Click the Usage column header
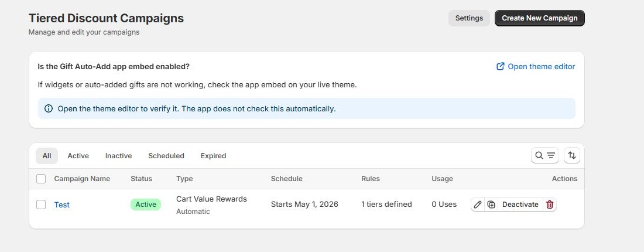This screenshot has width=644, height=252. pyautogui.click(x=443, y=178)
